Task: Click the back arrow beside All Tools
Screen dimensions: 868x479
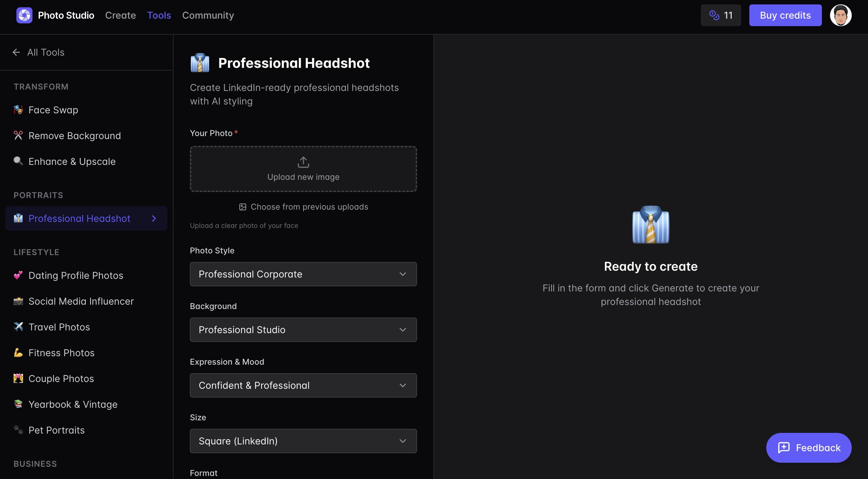Action: (16, 52)
